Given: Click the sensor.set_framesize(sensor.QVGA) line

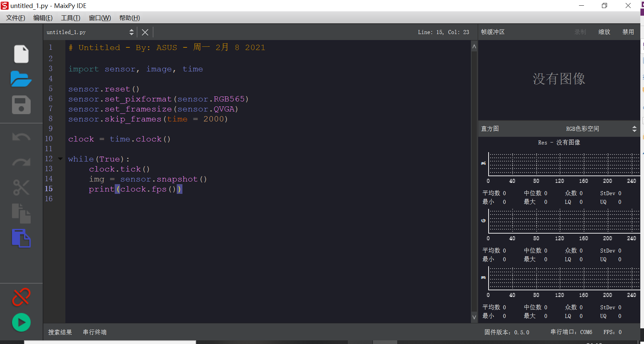Looking at the screenshot, I should [x=153, y=109].
